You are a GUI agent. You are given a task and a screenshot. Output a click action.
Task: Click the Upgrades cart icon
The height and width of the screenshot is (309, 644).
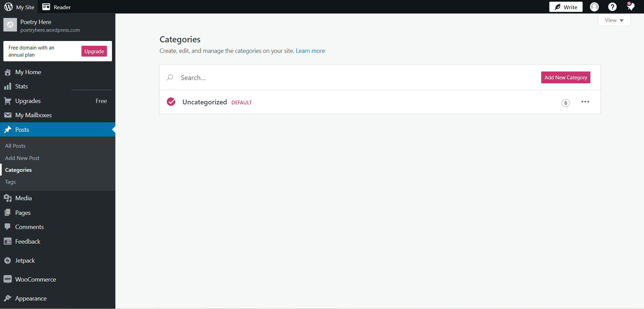click(x=7, y=101)
